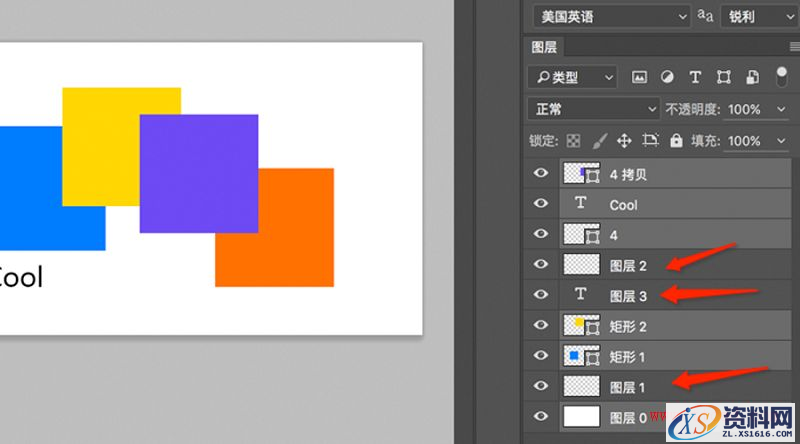Hide the Cool text layer
Viewport: 800px width, 444px height.
tap(541, 204)
